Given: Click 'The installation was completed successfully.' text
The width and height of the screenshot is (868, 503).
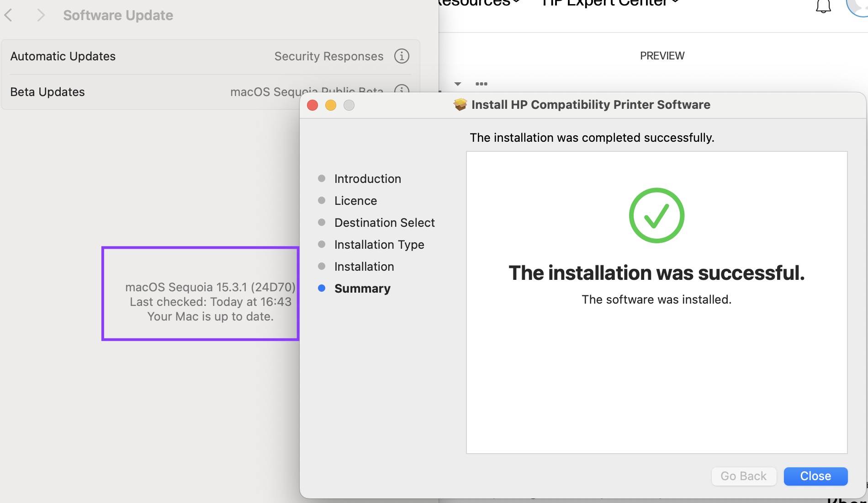Looking at the screenshot, I should 592,138.
